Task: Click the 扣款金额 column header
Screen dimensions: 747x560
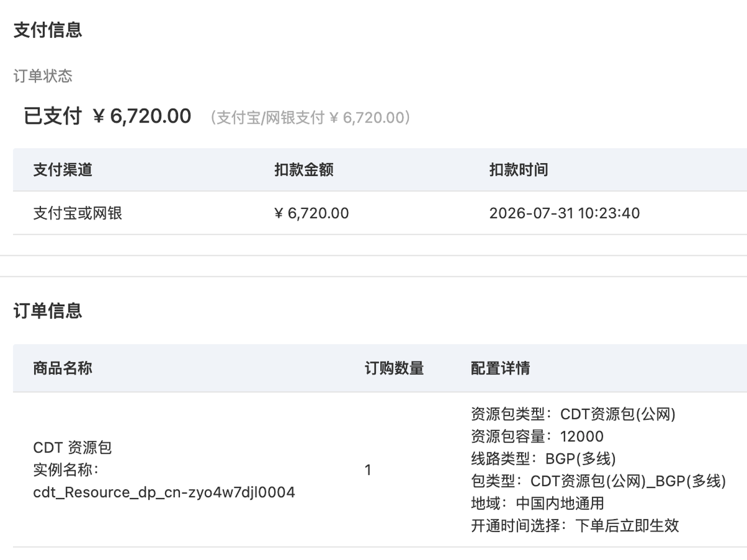Action: coord(304,170)
